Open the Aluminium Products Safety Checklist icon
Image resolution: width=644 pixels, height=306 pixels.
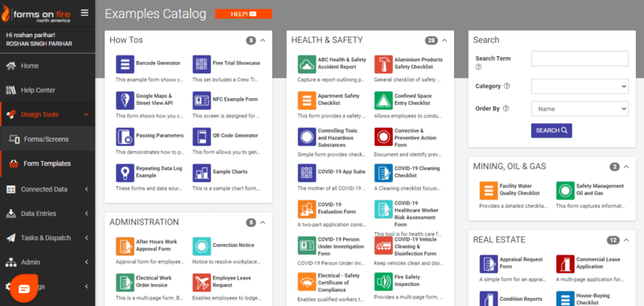pyautogui.click(x=384, y=64)
